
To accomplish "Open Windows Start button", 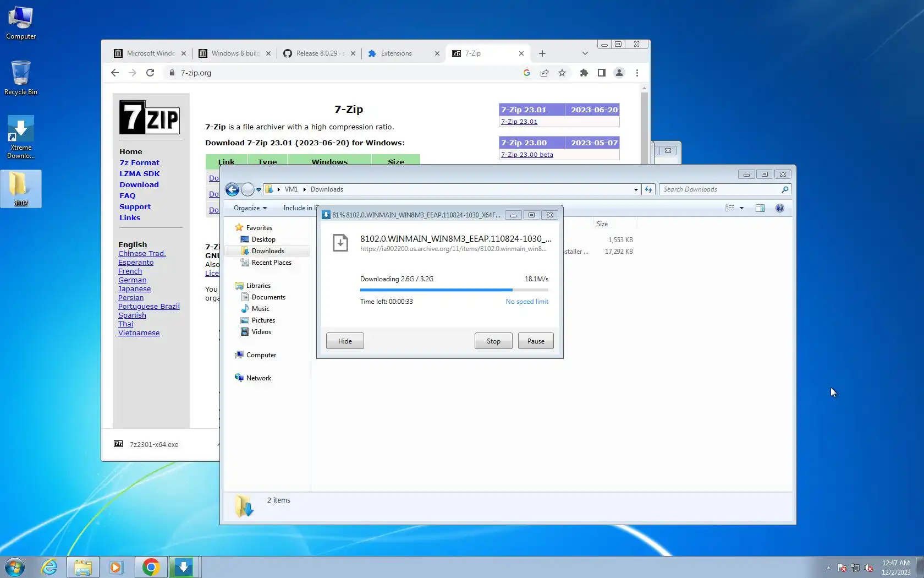I will (15, 567).
